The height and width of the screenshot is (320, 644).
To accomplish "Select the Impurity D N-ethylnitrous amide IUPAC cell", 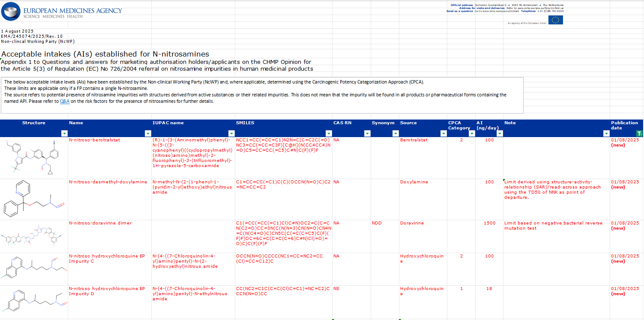I will (193, 302).
